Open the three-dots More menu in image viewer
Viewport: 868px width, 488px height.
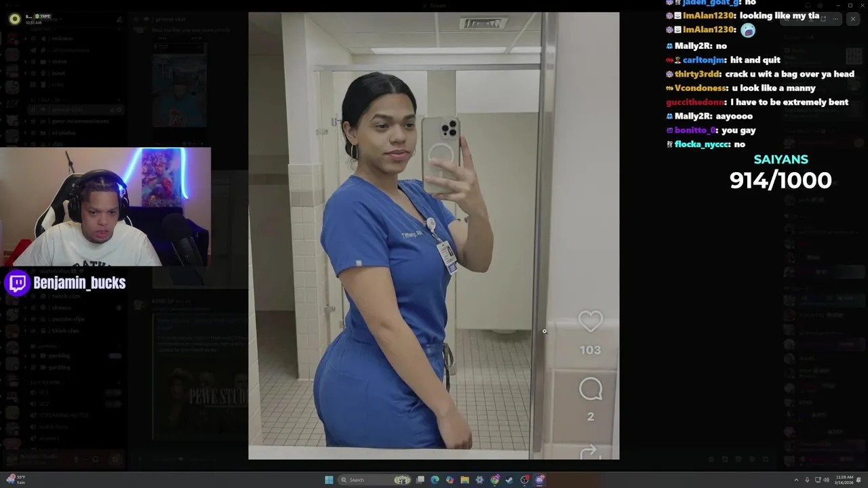[835, 19]
